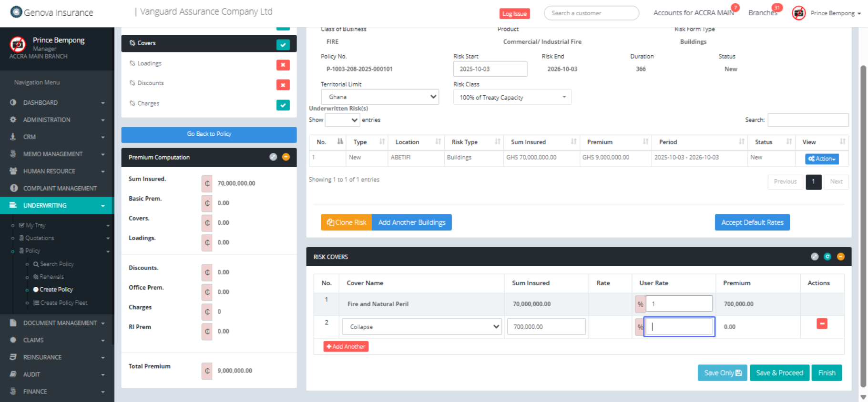Expand the Collapse cover name dropdown
The width and height of the screenshot is (868, 402).
pos(422,327)
